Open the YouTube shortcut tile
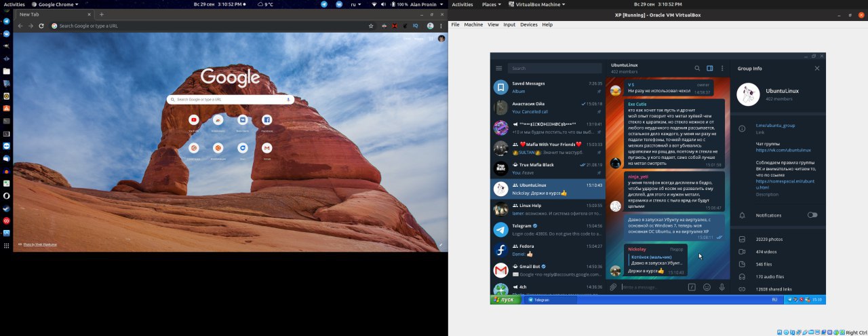 (194, 122)
